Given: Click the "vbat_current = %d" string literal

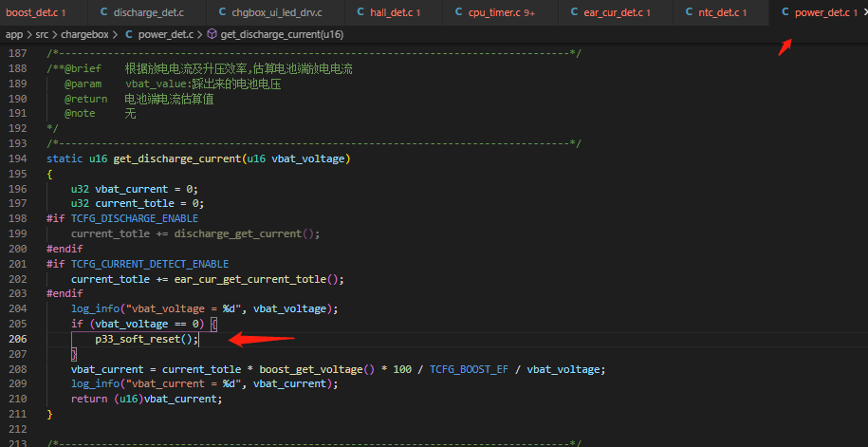Looking at the screenshot, I should (x=183, y=383).
